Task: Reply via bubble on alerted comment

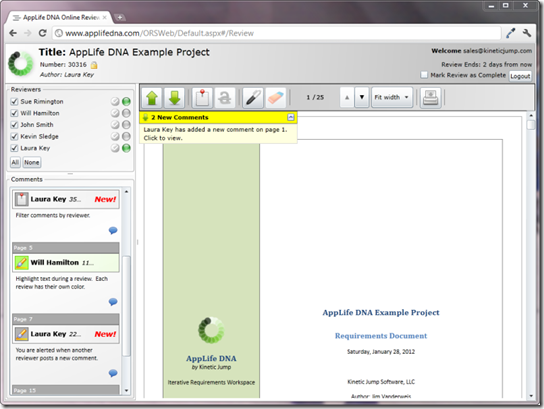Action: coord(113,373)
